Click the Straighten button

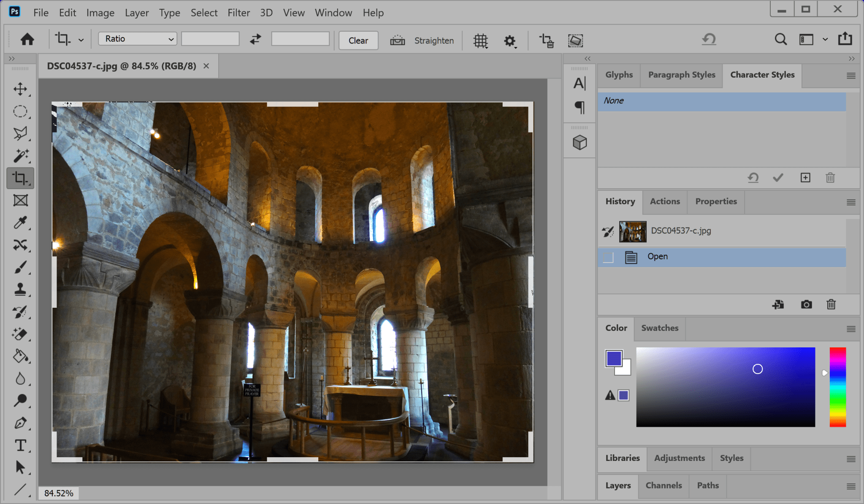click(x=423, y=41)
